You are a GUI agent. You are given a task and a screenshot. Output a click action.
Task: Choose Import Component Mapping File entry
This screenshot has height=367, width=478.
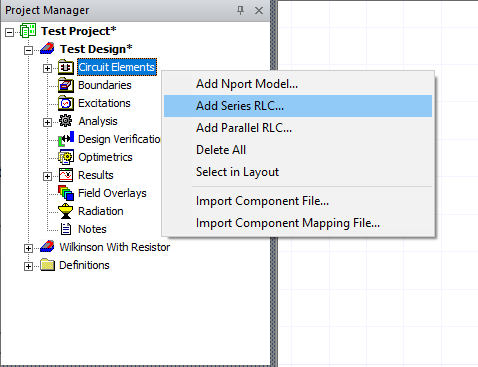(298, 223)
